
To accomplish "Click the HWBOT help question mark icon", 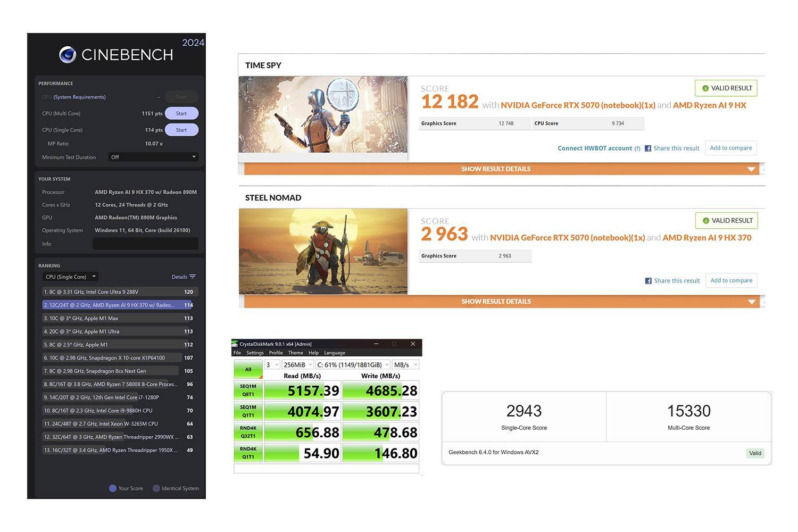I will 637,148.
